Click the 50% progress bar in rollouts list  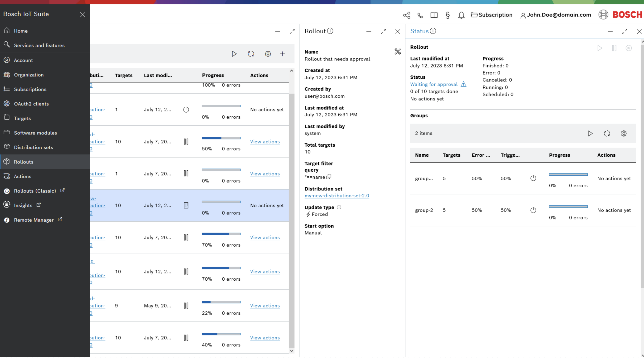[x=221, y=138]
